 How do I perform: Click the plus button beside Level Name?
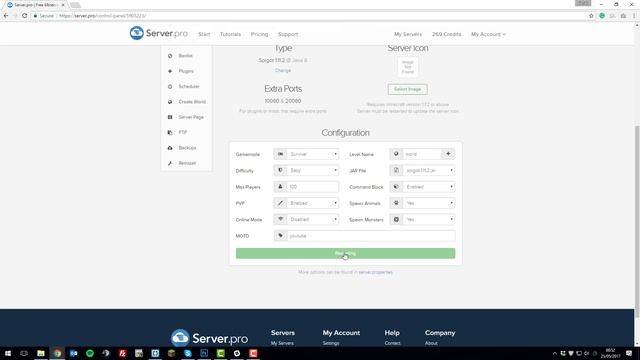point(448,154)
